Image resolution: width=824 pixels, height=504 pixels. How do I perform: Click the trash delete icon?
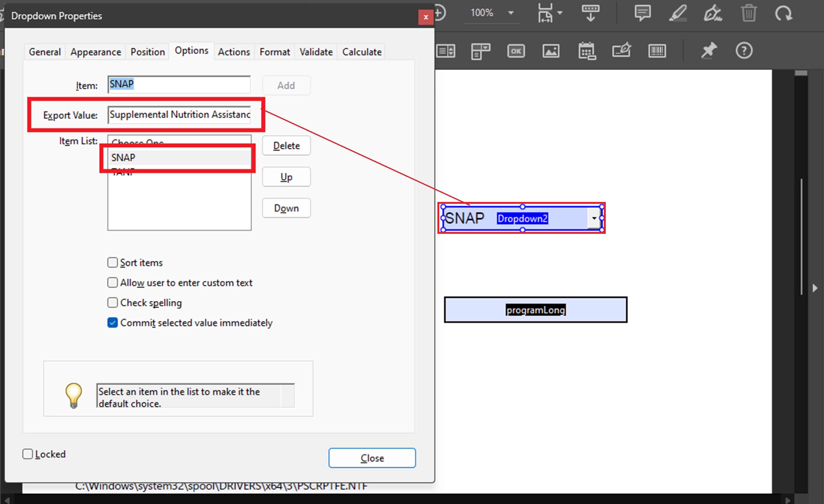pos(748,13)
